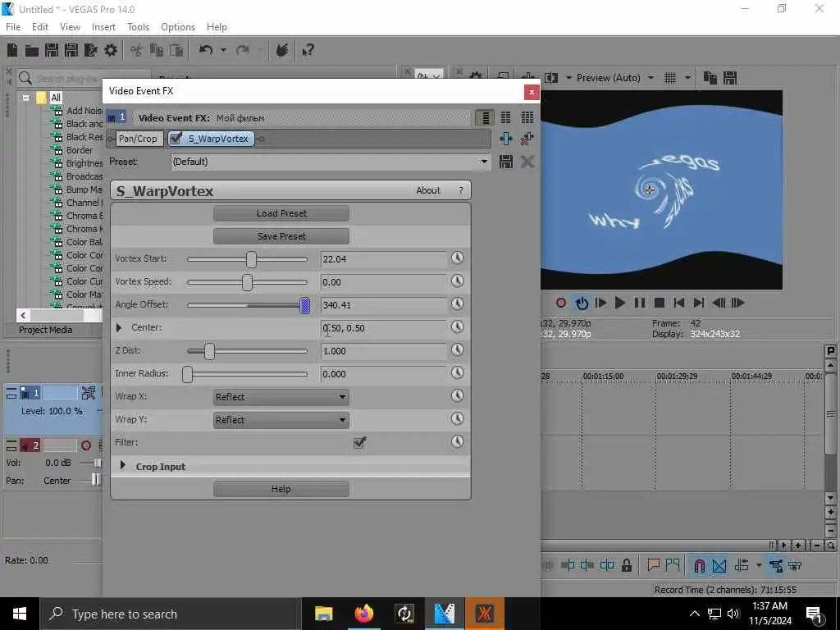Image resolution: width=840 pixels, height=630 pixels.
Task: Open Firefox from the taskbar
Action: coord(363,614)
